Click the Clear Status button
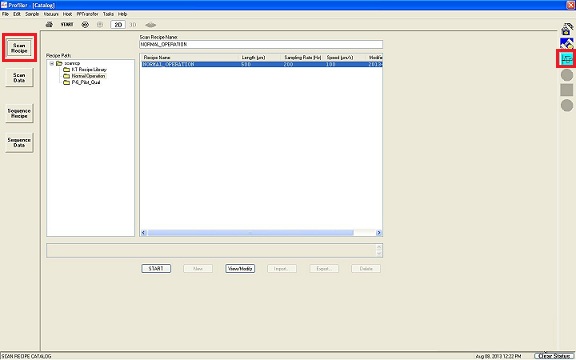 click(x=554, y=356)
